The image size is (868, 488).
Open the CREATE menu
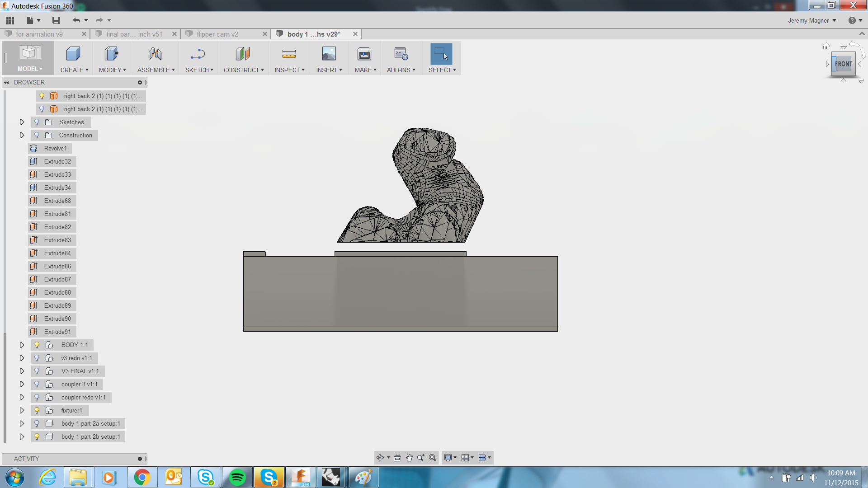[74, 70]
